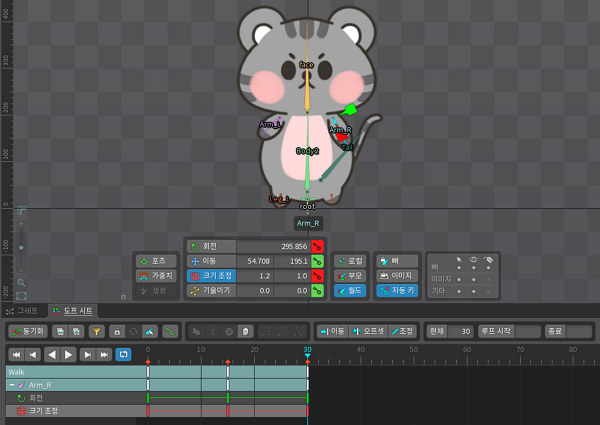600x425 pixels.
Task: Toggle bone (뼈) selection dot
Action: pyautogui.click(x=459, y=267)
